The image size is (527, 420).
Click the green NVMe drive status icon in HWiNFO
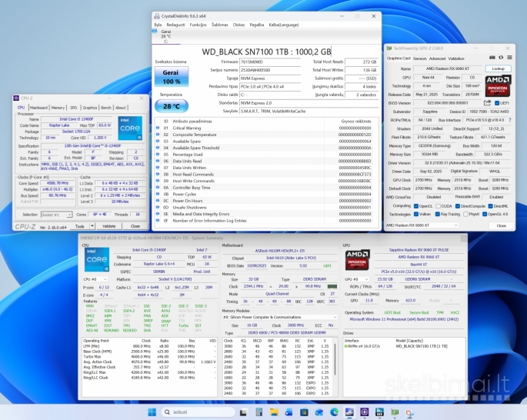click(346, 346)
